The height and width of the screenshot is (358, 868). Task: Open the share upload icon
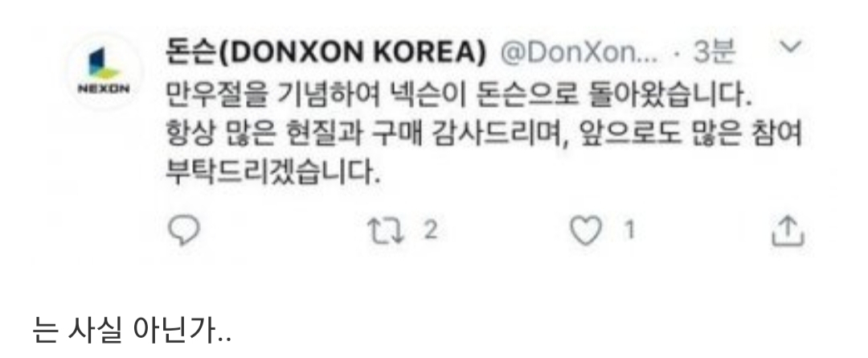[788, 231]
